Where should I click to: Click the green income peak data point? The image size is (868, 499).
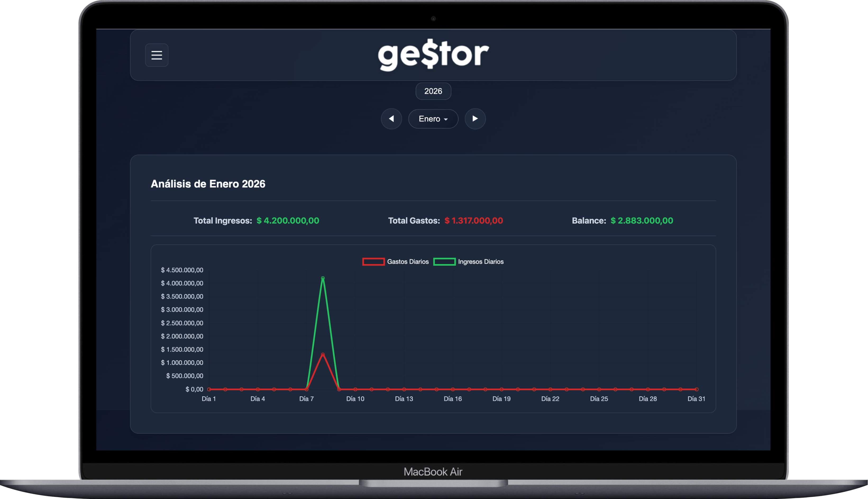322,278
